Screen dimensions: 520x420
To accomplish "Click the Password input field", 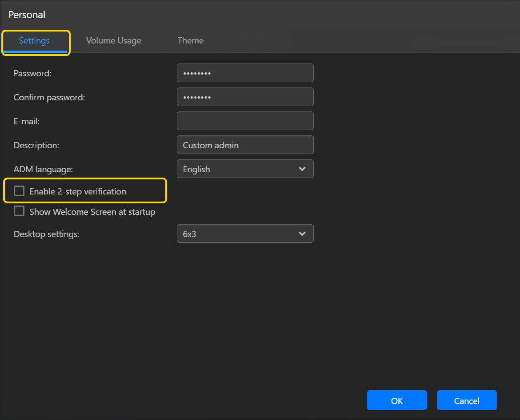I will point(245,73).
